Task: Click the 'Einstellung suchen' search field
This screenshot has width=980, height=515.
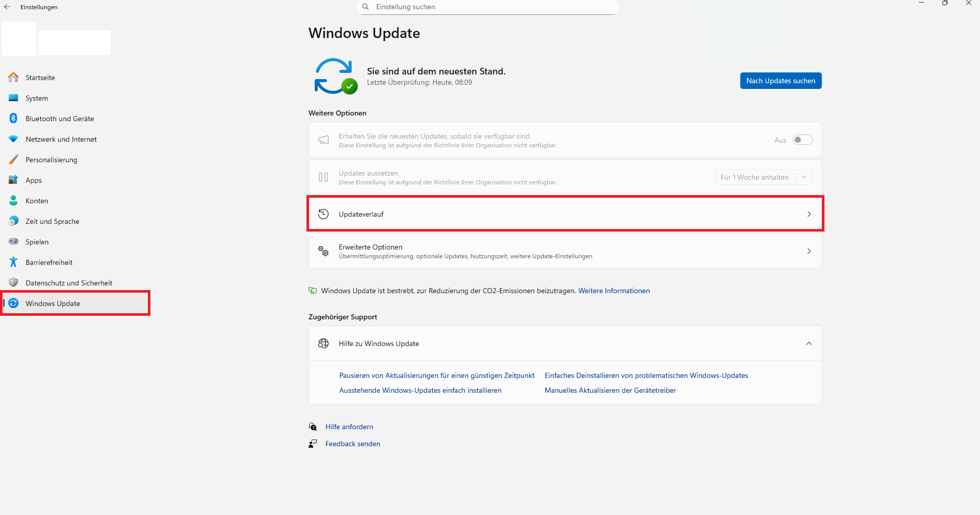Action: click(x=488, y=7)
